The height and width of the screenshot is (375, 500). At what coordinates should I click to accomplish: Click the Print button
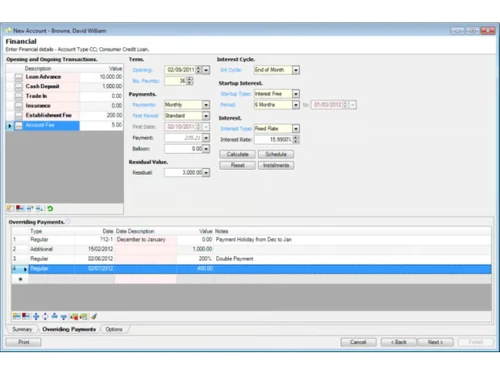point(23,342)
